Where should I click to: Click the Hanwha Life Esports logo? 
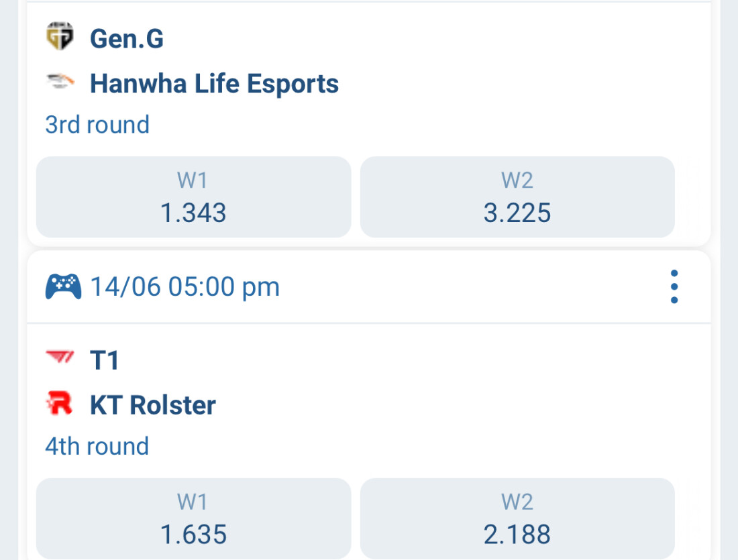59,83
